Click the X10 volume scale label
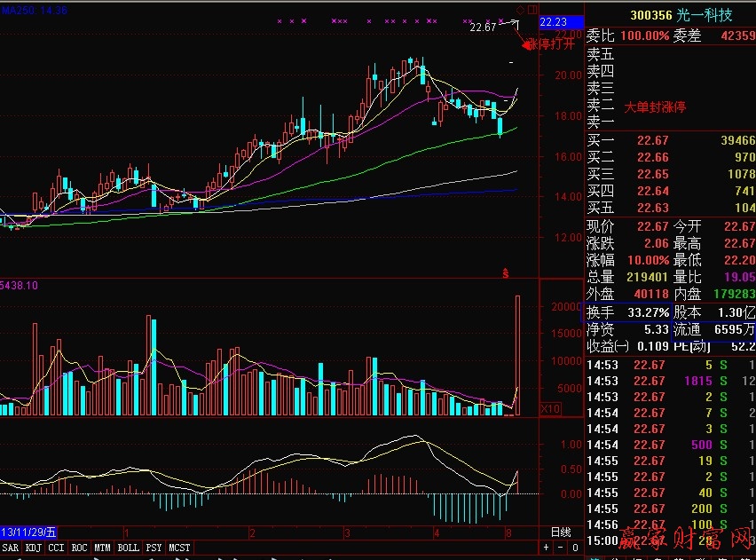Image resolution: width=756 pixels, height=560 pixels. 526,409
